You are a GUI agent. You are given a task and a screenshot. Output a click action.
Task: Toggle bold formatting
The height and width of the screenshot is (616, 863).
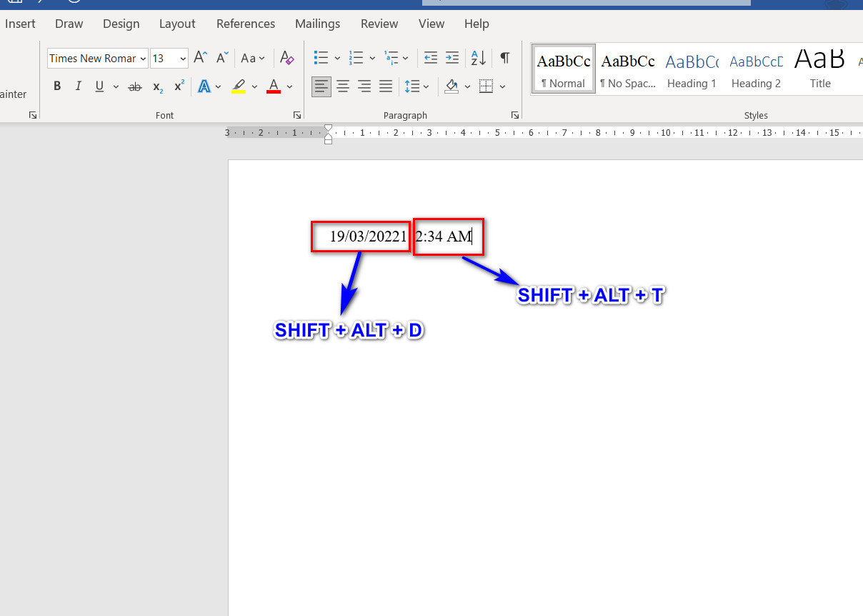point(57,86)
